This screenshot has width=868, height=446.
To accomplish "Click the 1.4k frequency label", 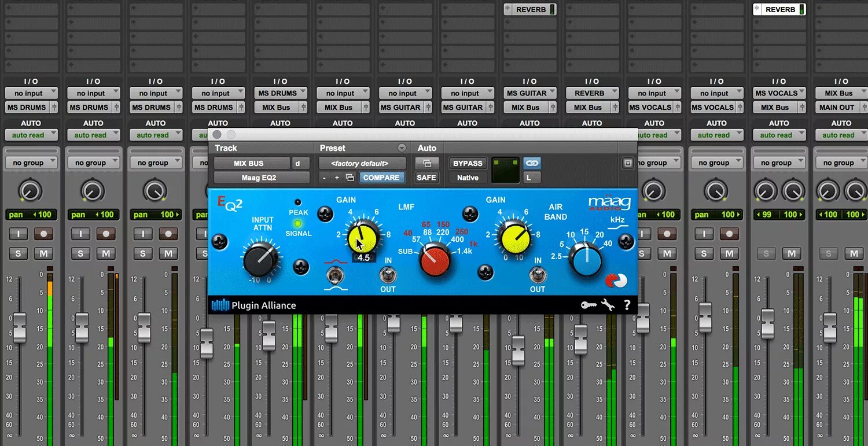I will [465, 251].
